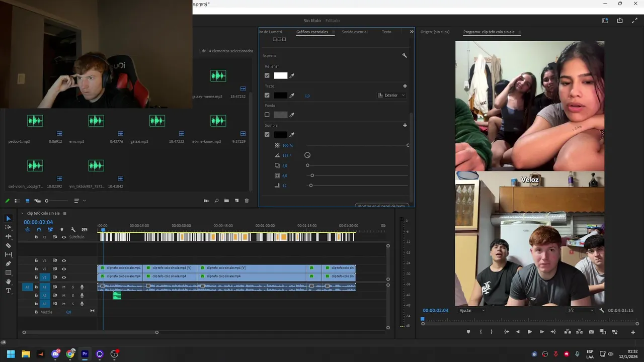Step forward one frame in Program Monitor

(x=541, y=332)
